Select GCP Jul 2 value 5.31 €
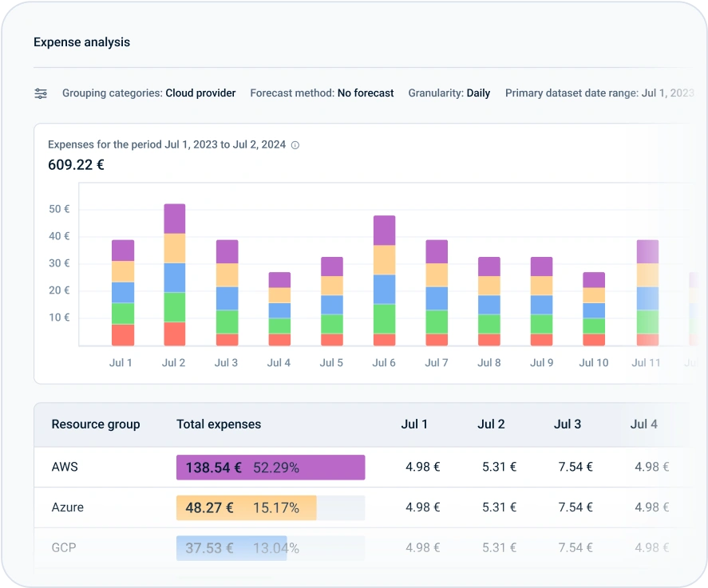The image size is (708, 588). pyautogui.click(x=500, y=548)
